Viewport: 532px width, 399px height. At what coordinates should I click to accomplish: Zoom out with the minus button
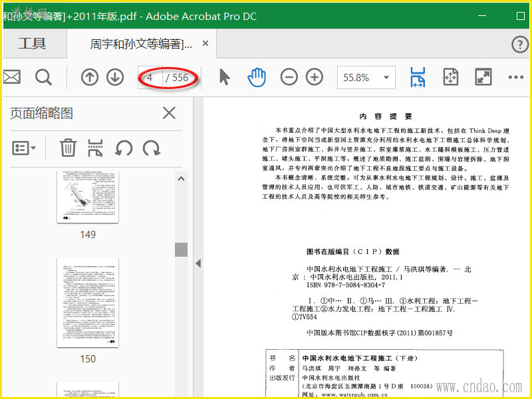[289, 77]
